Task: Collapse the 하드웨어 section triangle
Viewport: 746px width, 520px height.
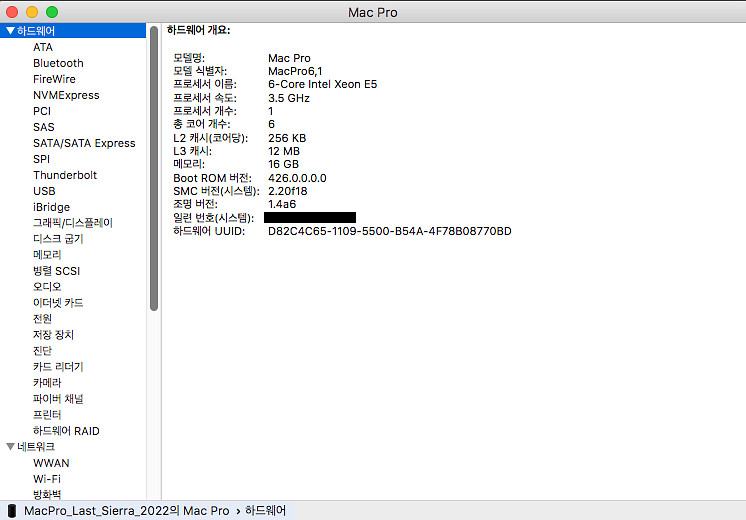Action: click(x=10, y=31)
